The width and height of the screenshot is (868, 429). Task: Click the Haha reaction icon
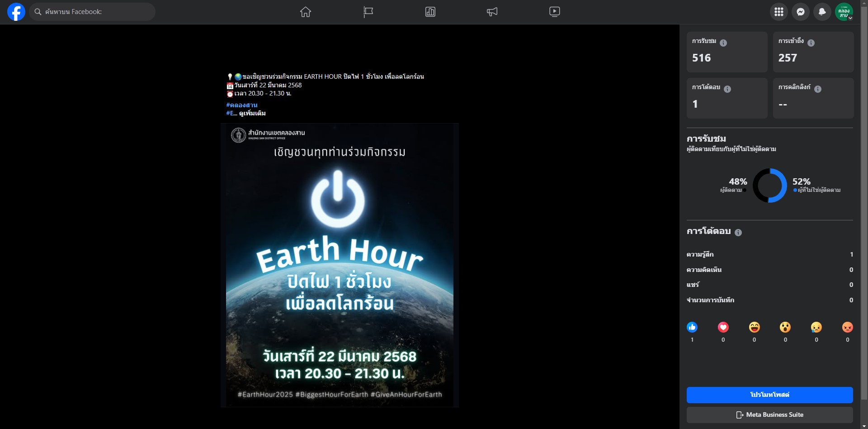pyautogui.click(x=755, y=327)
